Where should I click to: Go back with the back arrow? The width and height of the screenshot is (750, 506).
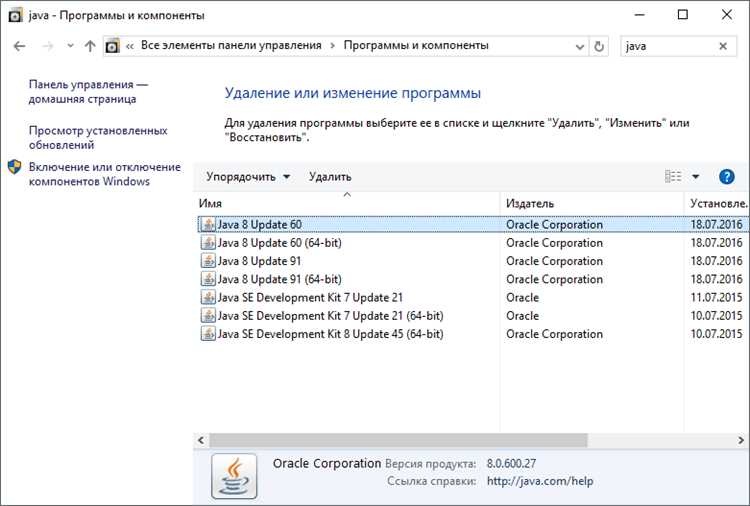point(20,46)
